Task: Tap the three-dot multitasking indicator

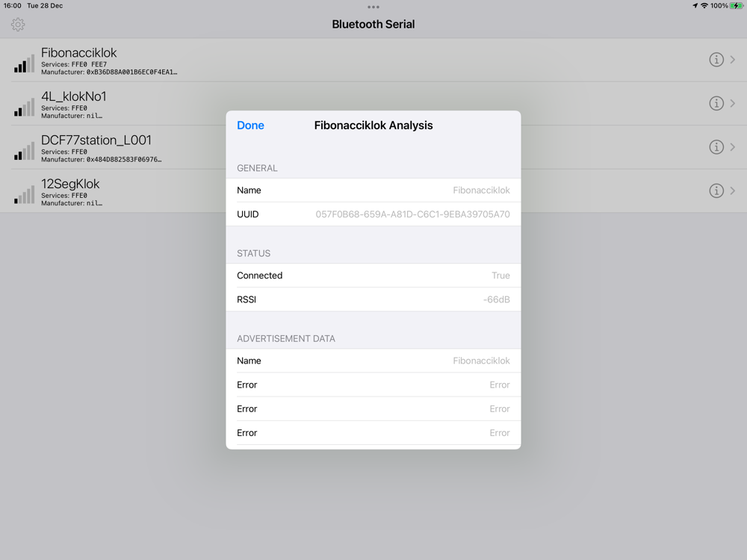Action: (373, 7)
